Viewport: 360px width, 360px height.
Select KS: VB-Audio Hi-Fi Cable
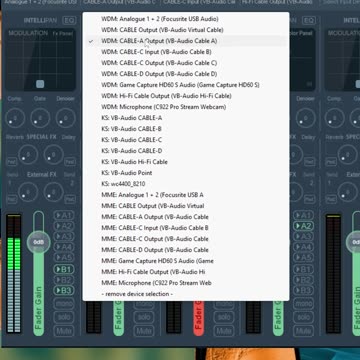pos(186,162)
